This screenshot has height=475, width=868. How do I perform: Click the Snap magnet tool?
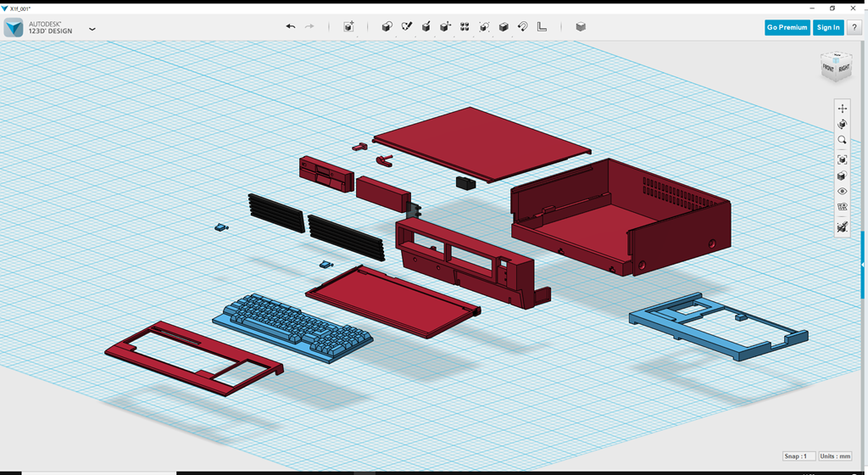click(x=523, y=27)
